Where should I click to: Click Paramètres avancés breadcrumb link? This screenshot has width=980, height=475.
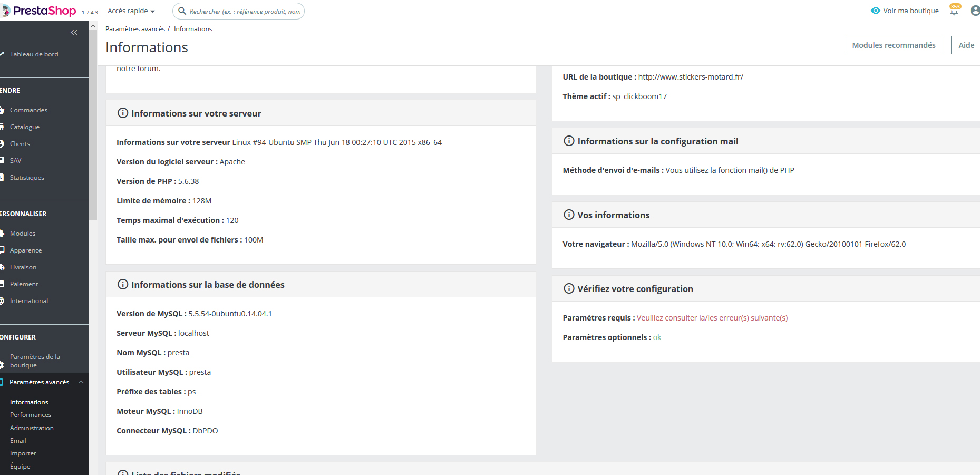(135, 29)
